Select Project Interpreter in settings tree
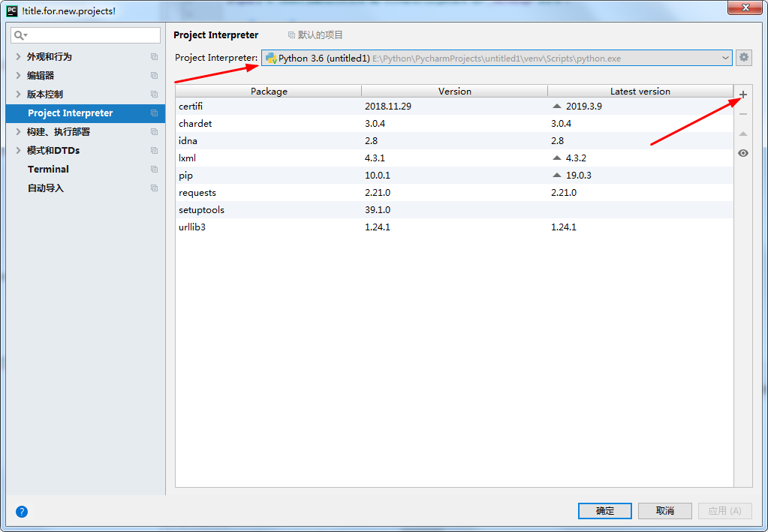This screenshot has width=768, height=532. tap(86, 113)
